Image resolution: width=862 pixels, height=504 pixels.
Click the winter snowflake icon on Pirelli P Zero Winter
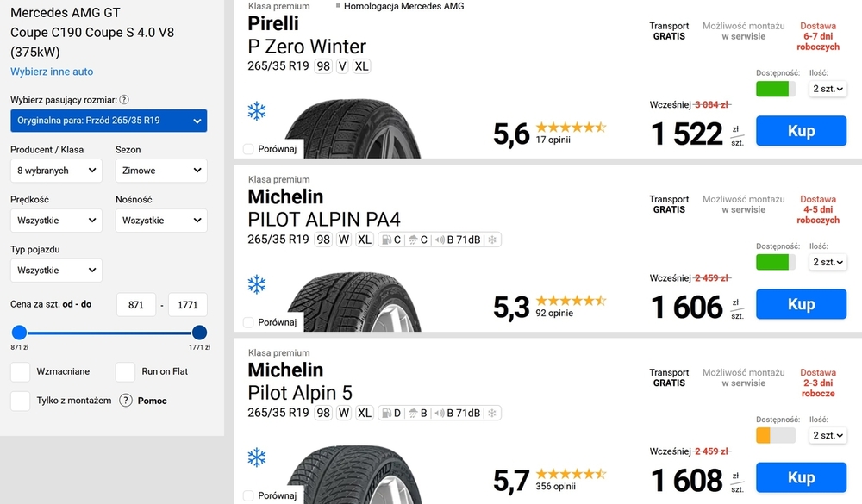click(257, 111)
